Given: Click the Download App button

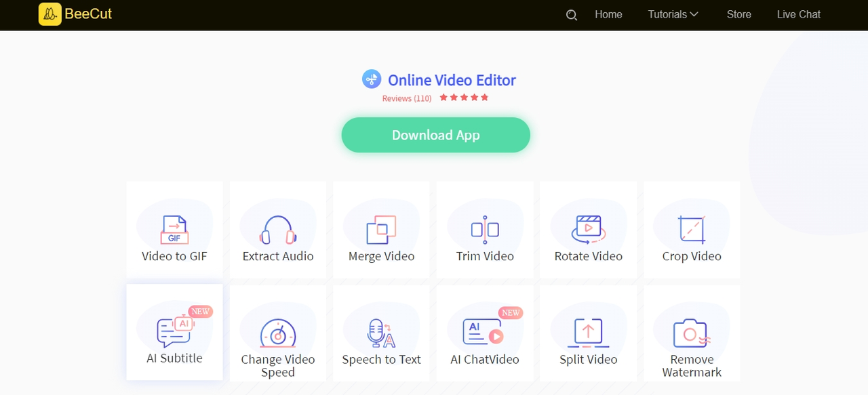Looking at the screenshot, I should pos(435,135).
